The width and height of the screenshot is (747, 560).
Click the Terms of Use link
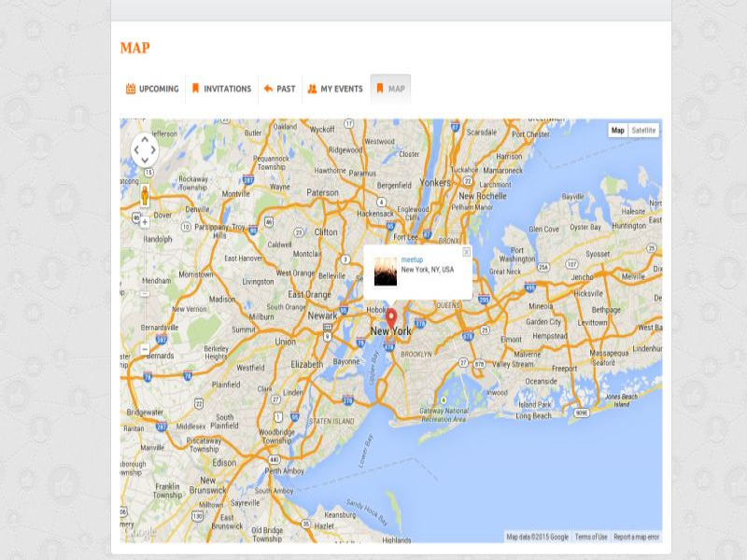(x=590, y=537)
